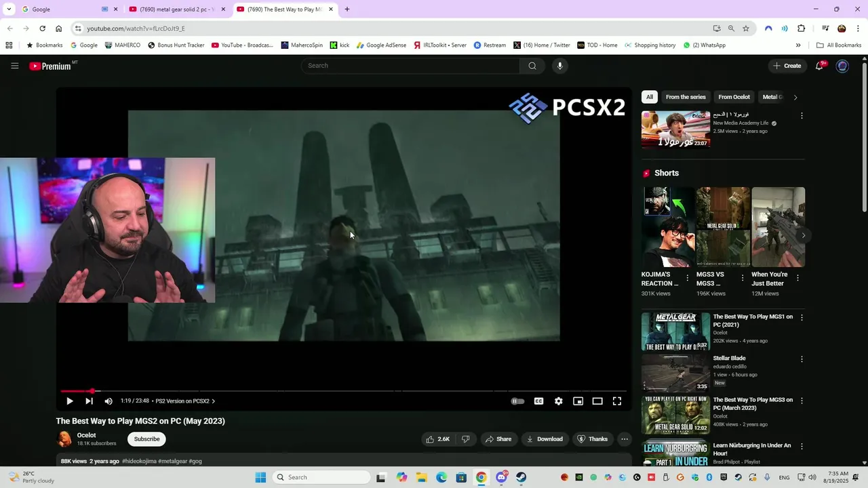Mute the video volume speaker icon
The width and height of the screenshot is (868, 488).
point(108,401)
